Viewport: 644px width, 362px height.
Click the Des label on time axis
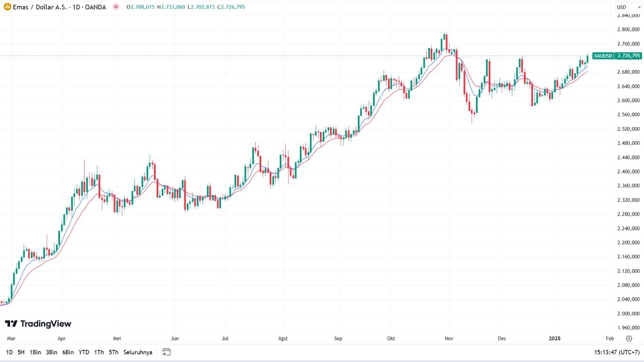click(x=502, y=339)
